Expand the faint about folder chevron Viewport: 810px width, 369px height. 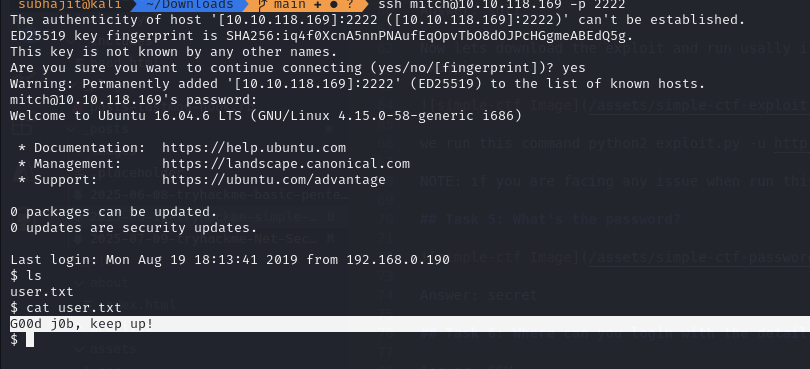tap(79, 283)
